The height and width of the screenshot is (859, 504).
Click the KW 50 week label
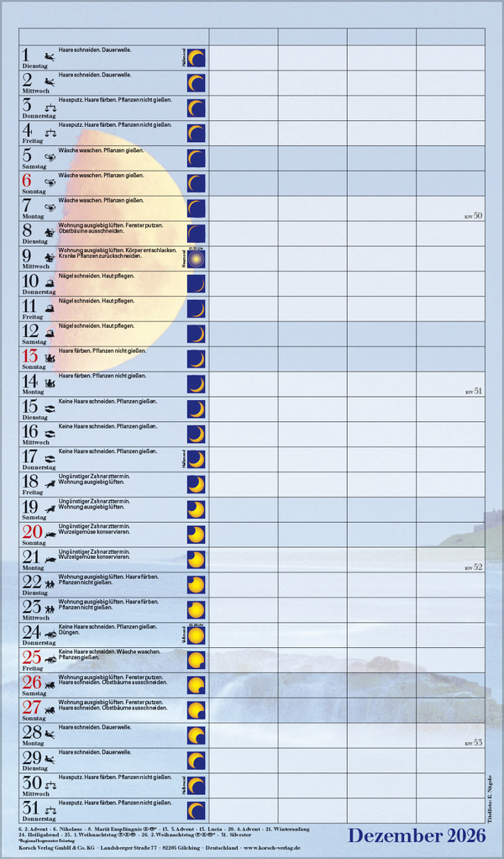point(473,216)
